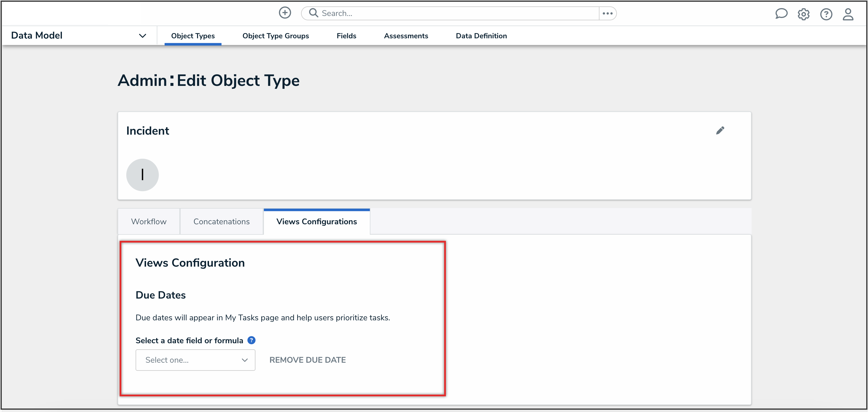Open the user profile icon
868x412 pixels.
848,14
